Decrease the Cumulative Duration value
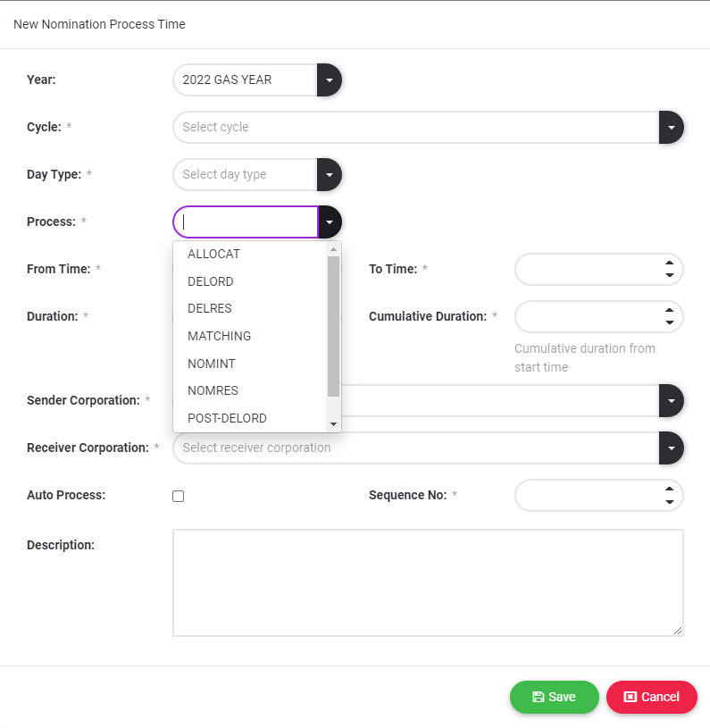 click(670, 322)
